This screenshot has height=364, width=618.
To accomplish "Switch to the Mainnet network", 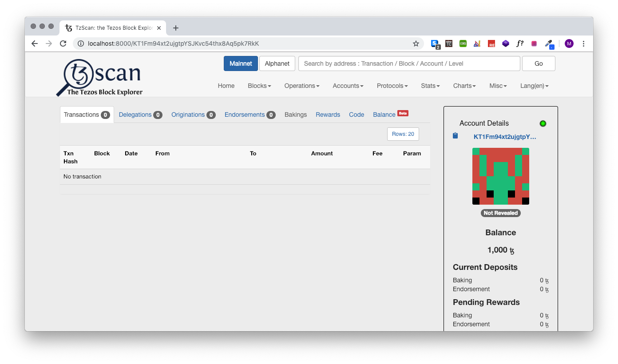I will pyautogui.click(x=241, y=63).
